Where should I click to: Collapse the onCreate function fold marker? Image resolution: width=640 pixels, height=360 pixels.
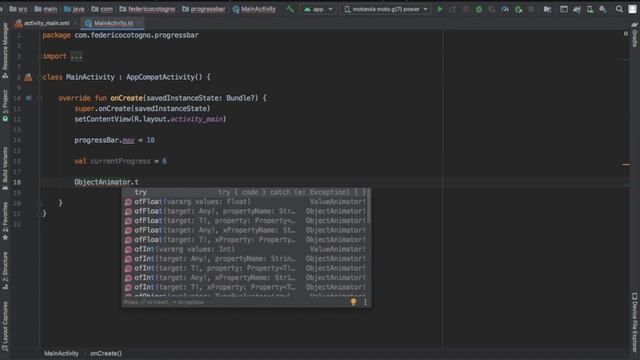coord(40,98)
